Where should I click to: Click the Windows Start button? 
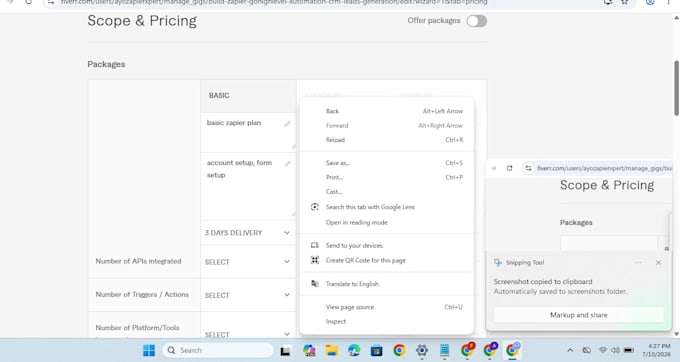pyautogui.click(x=149, y=350)
